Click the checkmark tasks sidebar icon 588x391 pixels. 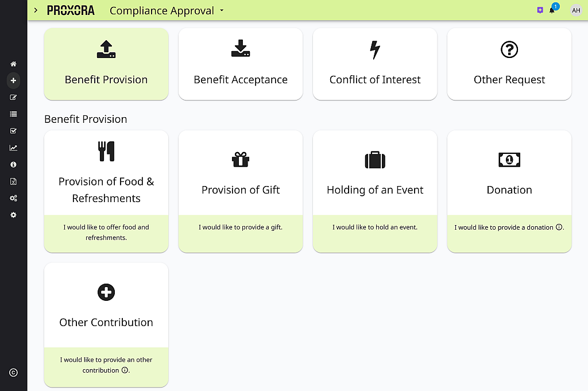click(13, 131)
